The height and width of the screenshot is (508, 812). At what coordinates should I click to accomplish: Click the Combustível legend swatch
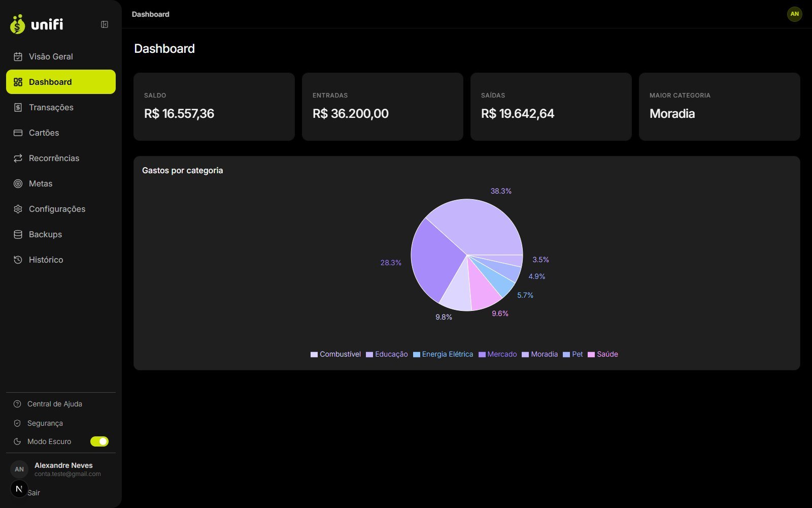[314, 355]
